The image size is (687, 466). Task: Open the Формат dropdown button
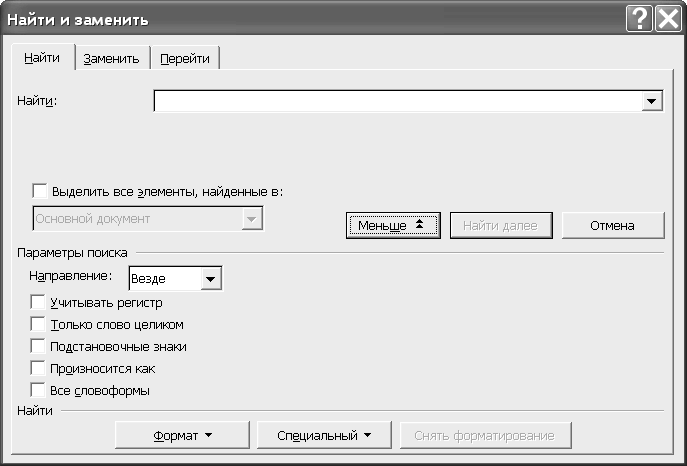point(182,435)
